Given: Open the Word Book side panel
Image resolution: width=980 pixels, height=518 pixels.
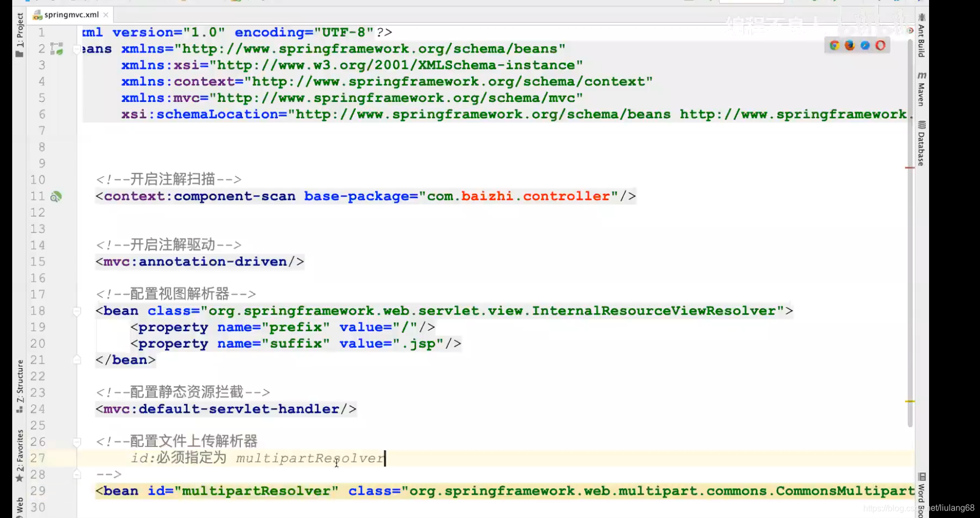Looking at the screenshot, I should 922,495.
